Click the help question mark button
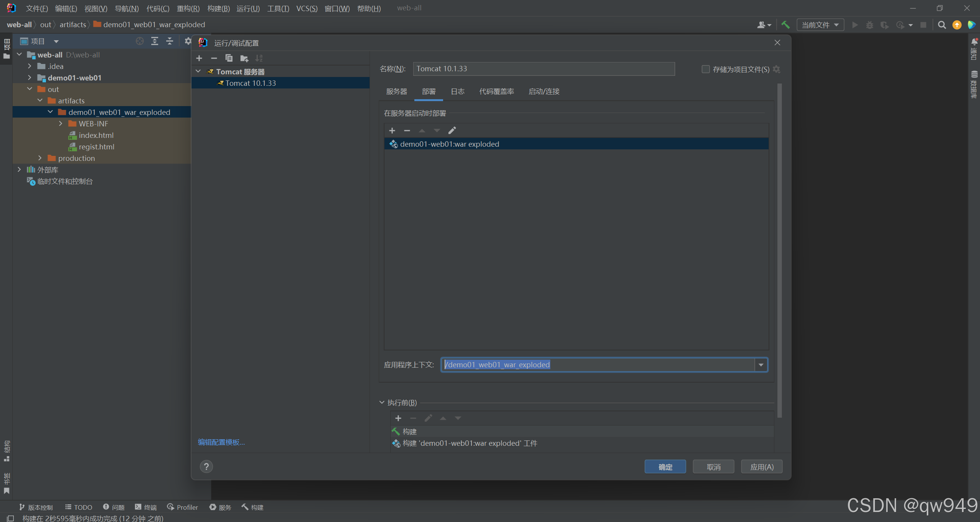This screenshot has height=522, width=980. (x=206, y=466)
